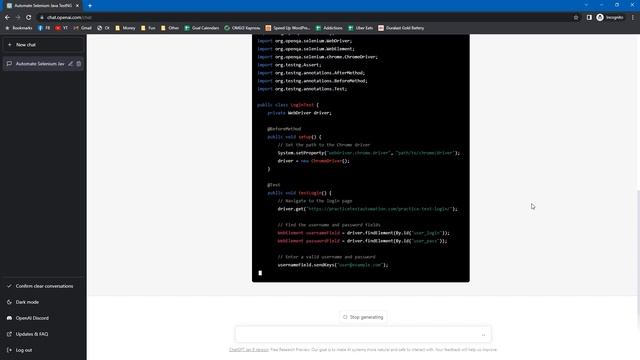Open the Other bookmark folder
Viewport: 640px width, 360px height.
[170, 28]
